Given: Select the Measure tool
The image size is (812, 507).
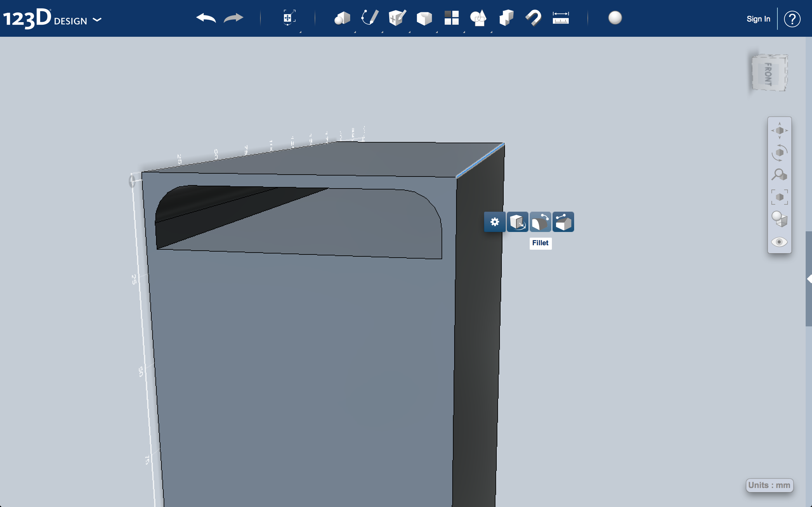Looking at the screenshot, I should [x=561, y=18].
